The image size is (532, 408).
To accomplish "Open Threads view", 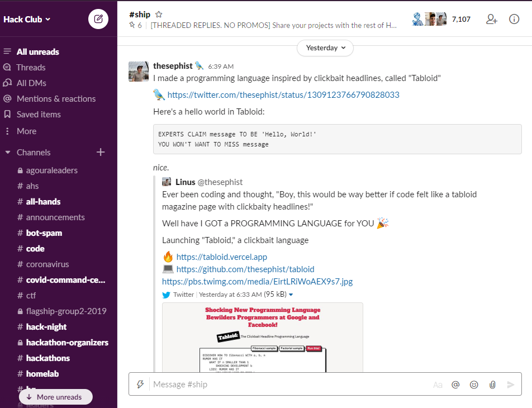I will click(31, 67).
